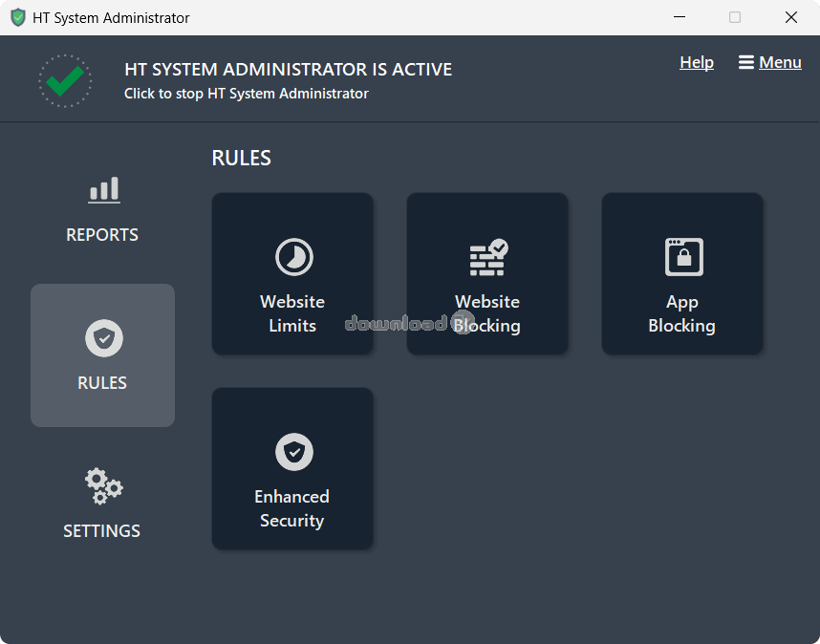Go to the SETTINGS sidebar label
This screenshot has width=820, height=644.
point(101,530)
